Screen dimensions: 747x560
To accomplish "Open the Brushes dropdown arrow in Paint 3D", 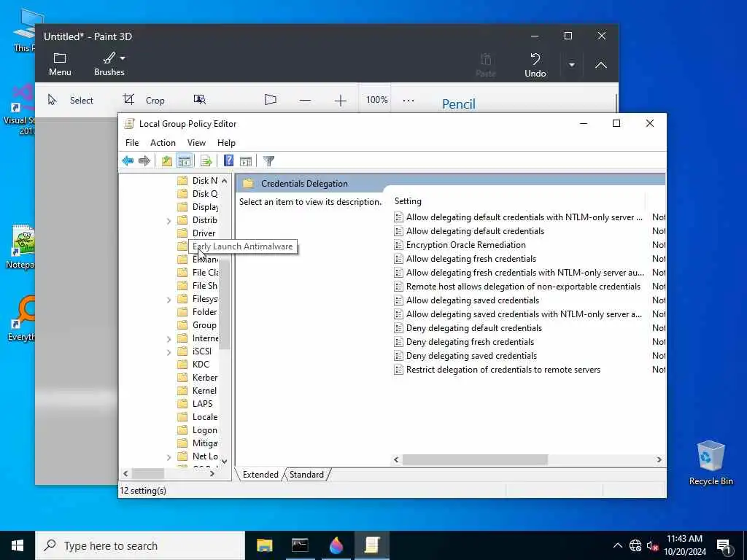I will 123,58.
